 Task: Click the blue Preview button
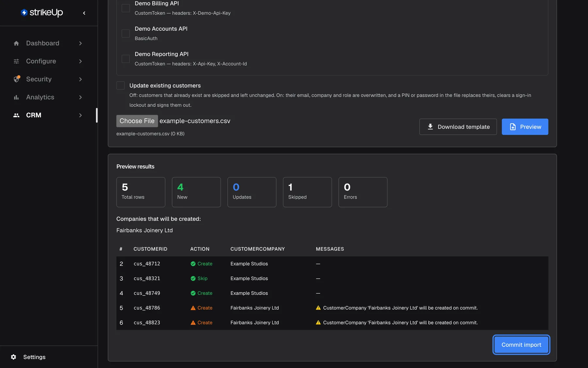click(x=525, y=127)
